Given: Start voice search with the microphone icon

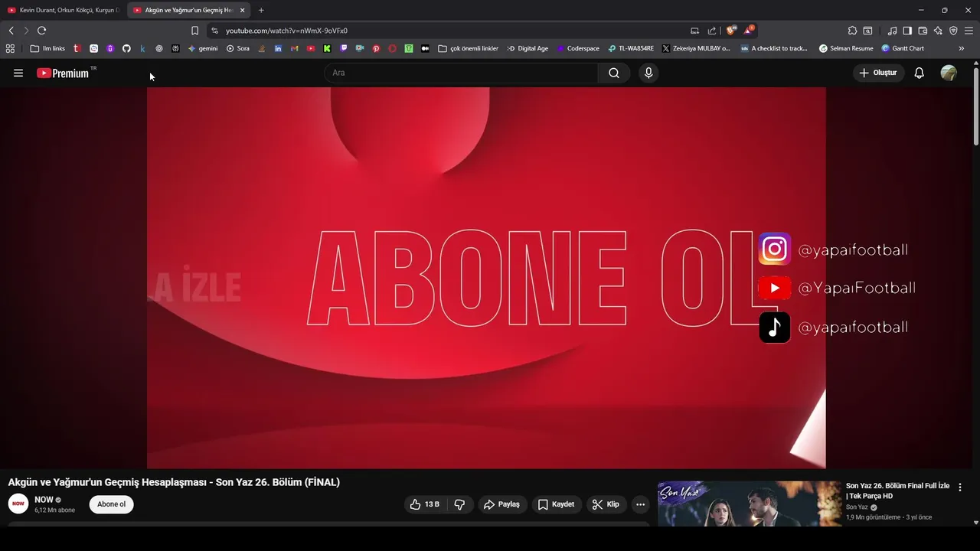Looking at the screenshot, I should (x=648, y=73).
